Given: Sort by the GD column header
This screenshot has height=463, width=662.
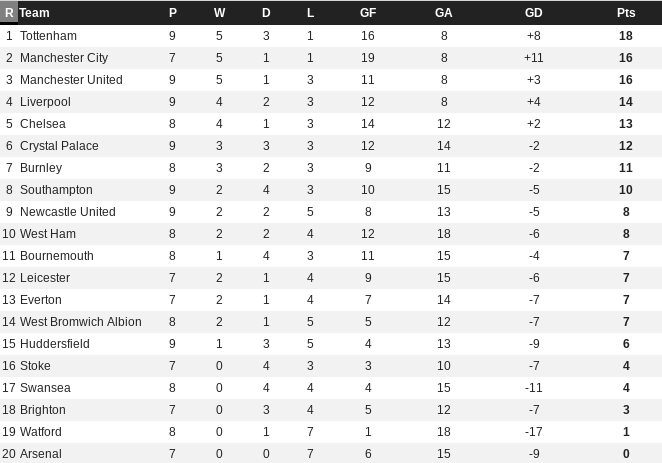Looking at the screenshot, I should click(534, 13).
